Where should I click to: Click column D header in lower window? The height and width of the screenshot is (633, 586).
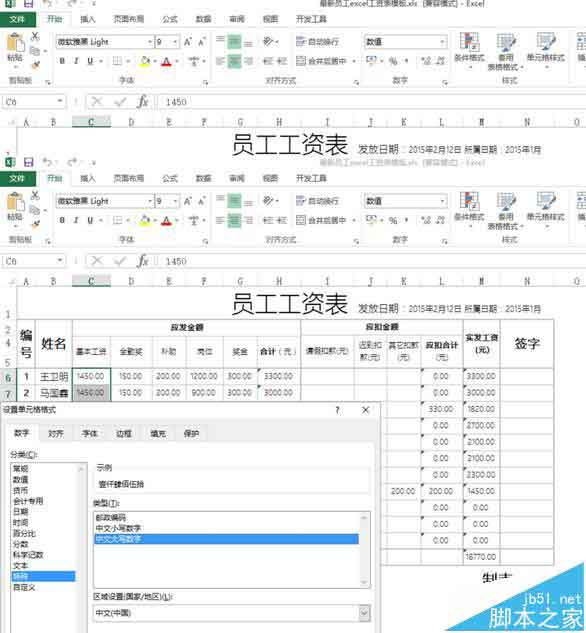[131, 281]
